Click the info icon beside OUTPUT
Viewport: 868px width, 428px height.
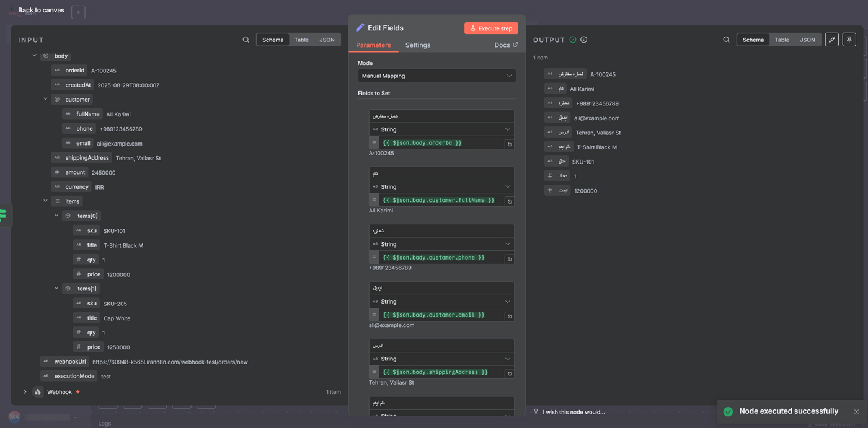[x=583, y=40]
